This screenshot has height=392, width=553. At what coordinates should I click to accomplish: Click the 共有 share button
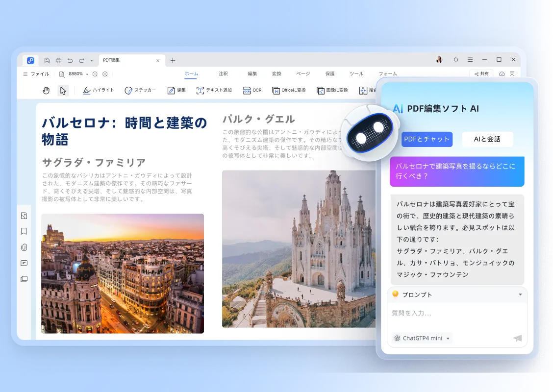481,73
